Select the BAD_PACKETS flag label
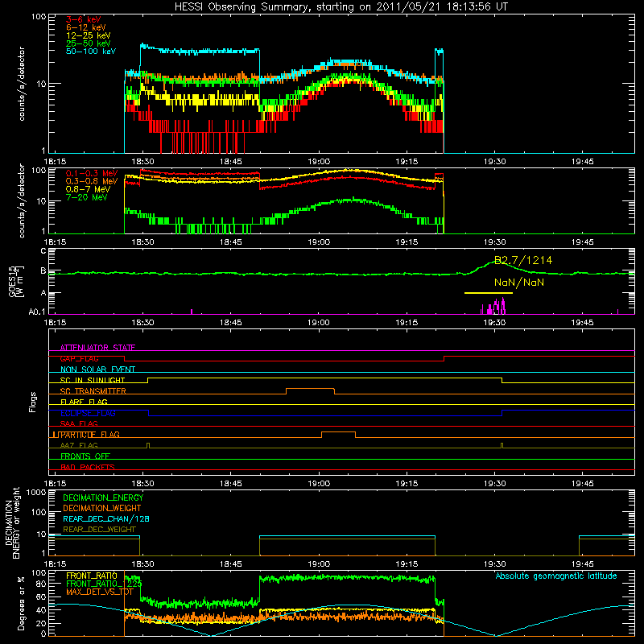The image size is (644, 644). (x=88, y=467)
